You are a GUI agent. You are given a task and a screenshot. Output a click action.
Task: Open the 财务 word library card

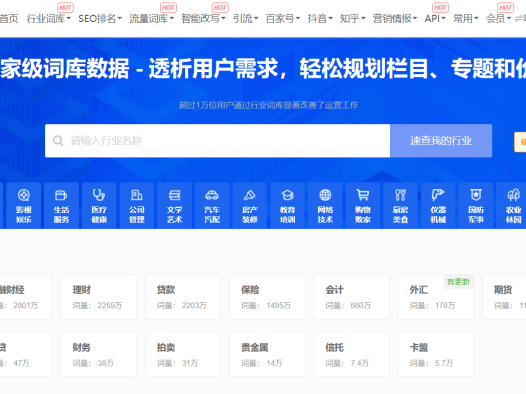(99, 354)
